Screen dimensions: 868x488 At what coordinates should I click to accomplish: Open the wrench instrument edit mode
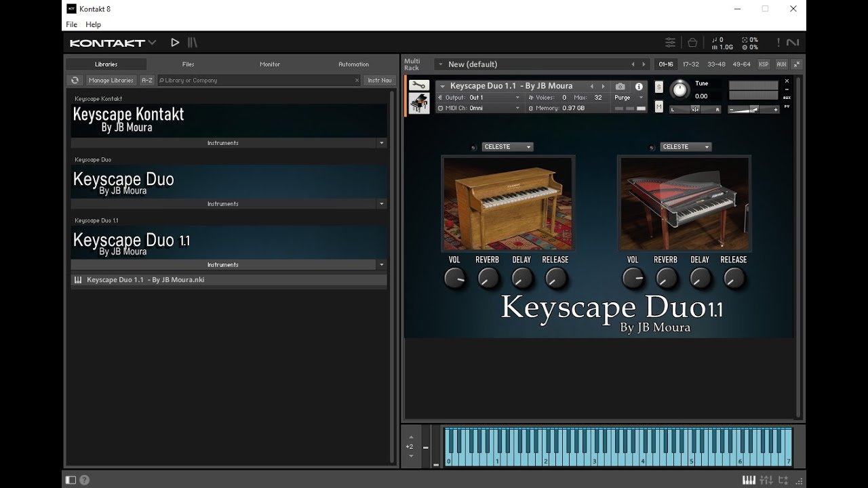pyautogui.click(x=419, y=85)
